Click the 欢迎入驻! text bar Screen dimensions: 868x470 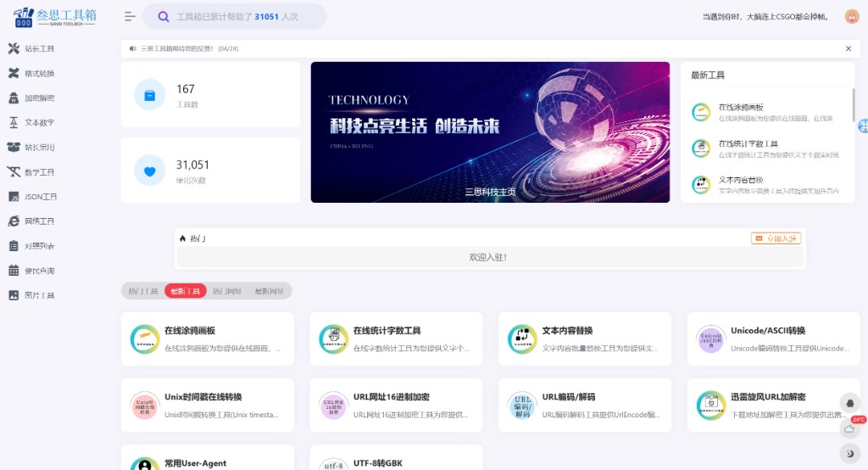pos(491,257)
